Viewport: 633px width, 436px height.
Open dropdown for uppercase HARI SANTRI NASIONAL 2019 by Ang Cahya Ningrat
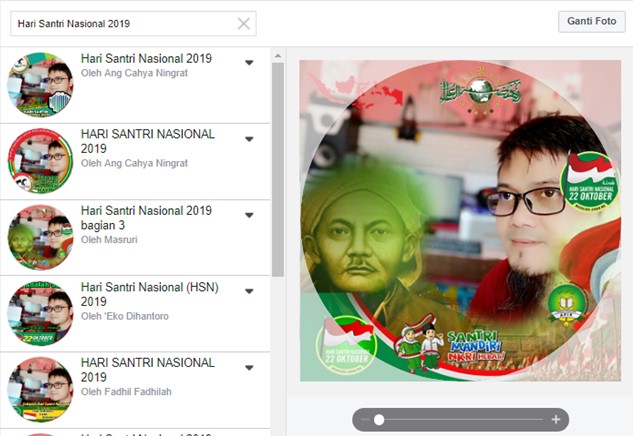pos(249,139)
